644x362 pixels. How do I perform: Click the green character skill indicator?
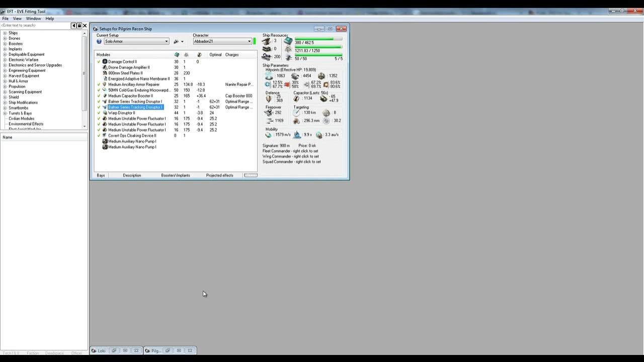coord(255,41)
